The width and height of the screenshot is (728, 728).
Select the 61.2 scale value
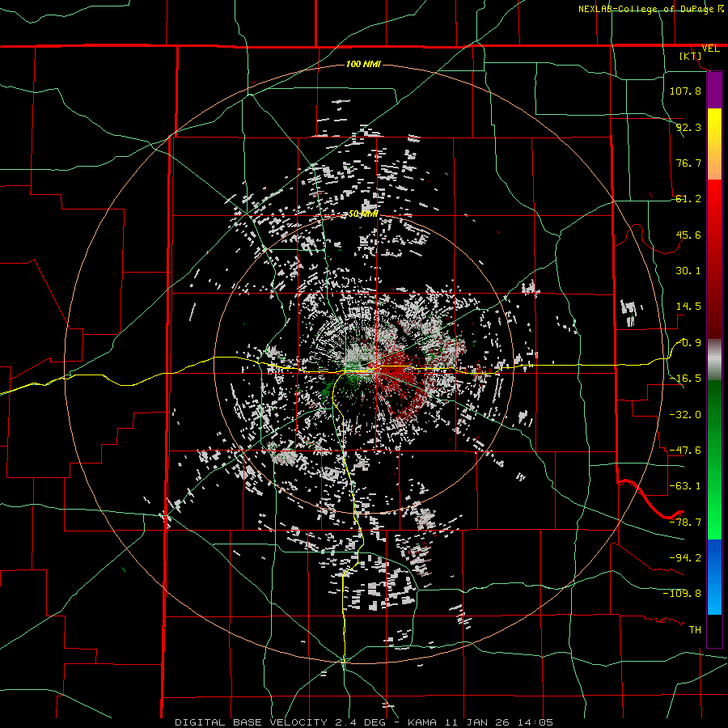pos(688,199)
